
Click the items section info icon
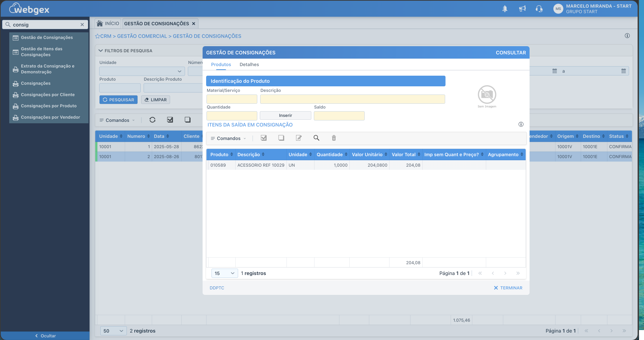[521, 124]
